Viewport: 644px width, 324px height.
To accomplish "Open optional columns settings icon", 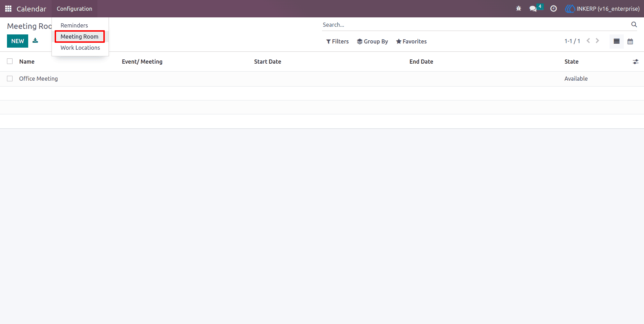I will [x=636, y=62].
